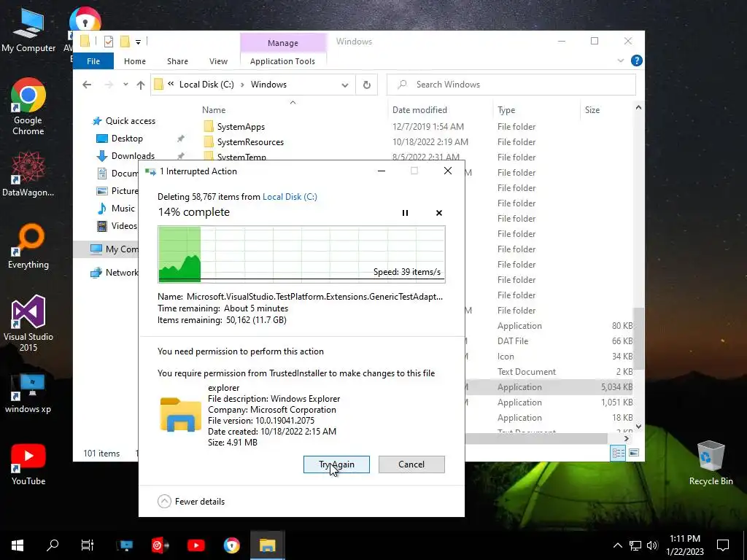Switch to the View ribbon tab

pos(218,61)
